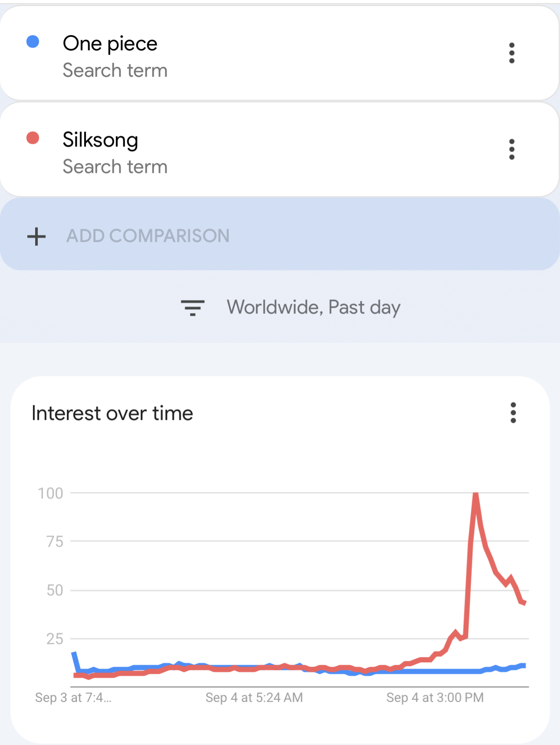Viewport: 560px width, 745px height.
Task: Click the Sep 4 at 3:00 PM axis label
Action: [x=435, y=697]
